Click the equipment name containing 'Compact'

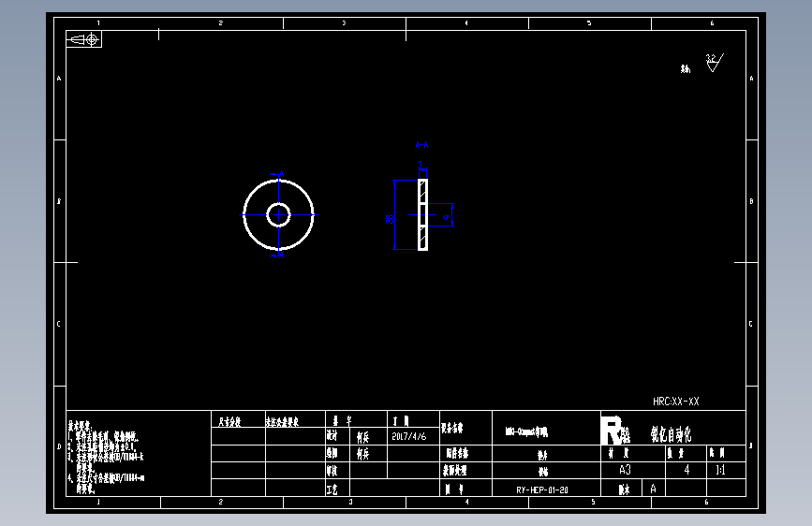(526, 431)
